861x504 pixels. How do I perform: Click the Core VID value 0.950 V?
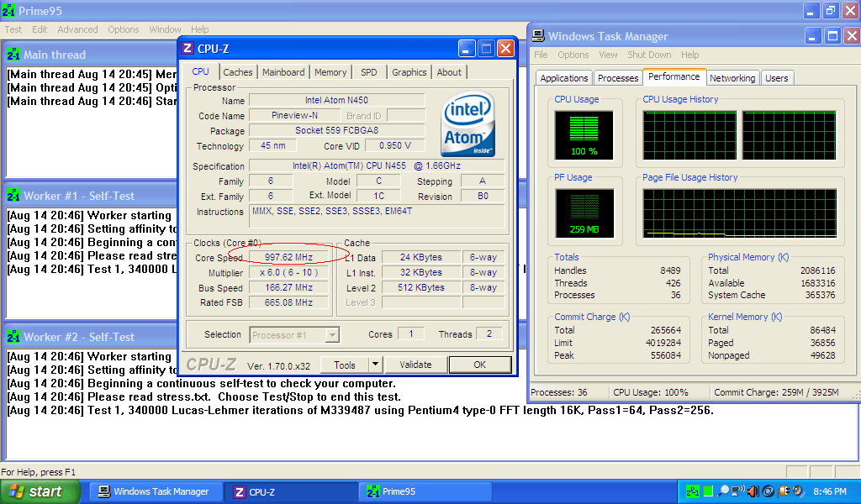tap(395, 146)
